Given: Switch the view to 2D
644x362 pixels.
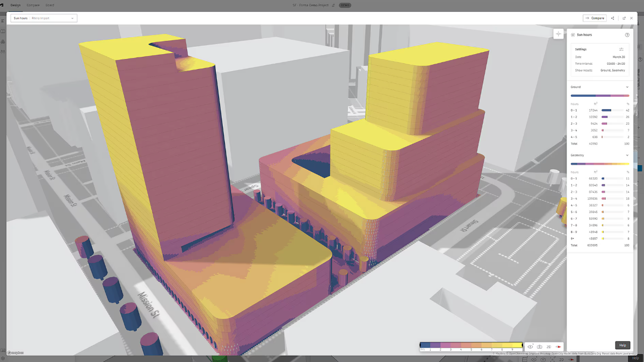Looking at the screenshot, I should [549, 347].
